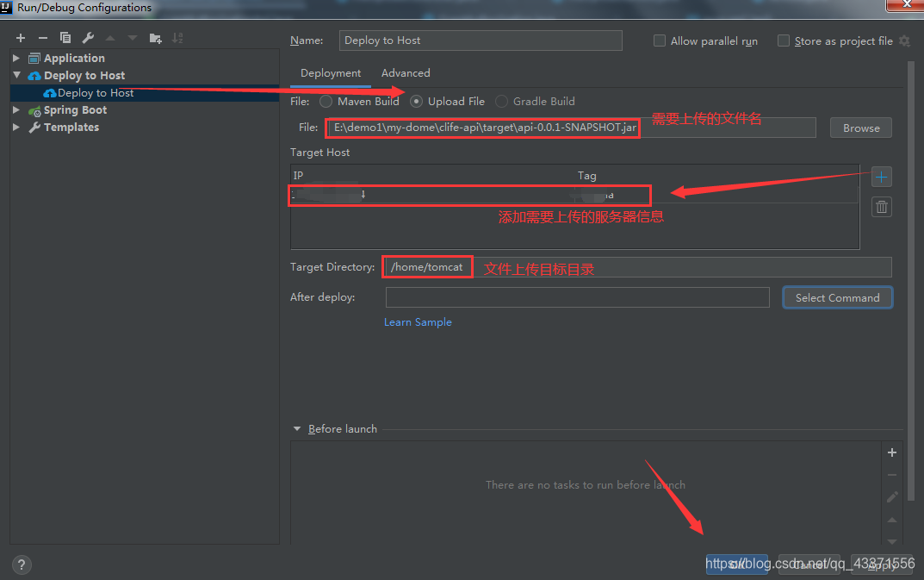Expand the Spring Boot tree node

click(16, 109)
